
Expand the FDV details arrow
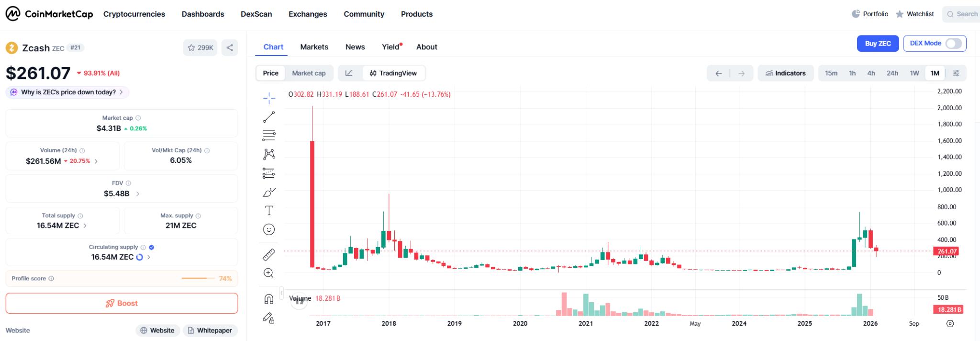pyautogui.click(x=137, y=193)
